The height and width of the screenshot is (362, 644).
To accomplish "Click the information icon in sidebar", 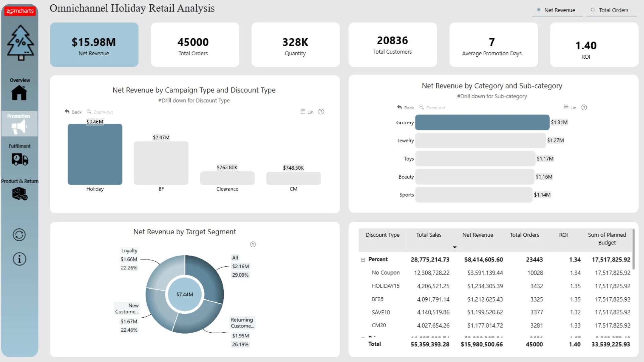I will click(x=19, y=259).
